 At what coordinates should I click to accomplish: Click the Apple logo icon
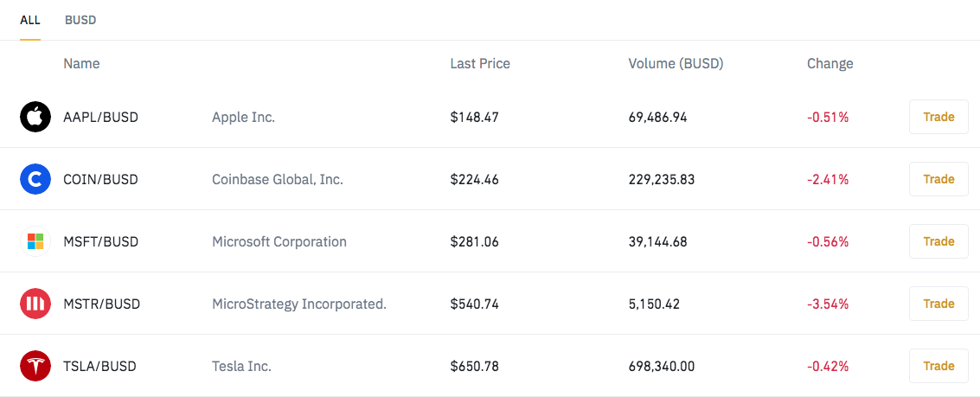(35, 117)
